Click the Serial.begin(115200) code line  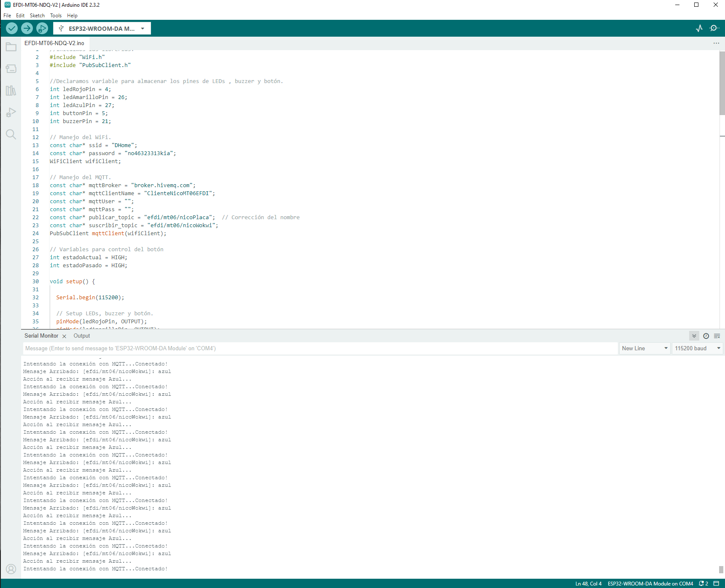(90, 298)
